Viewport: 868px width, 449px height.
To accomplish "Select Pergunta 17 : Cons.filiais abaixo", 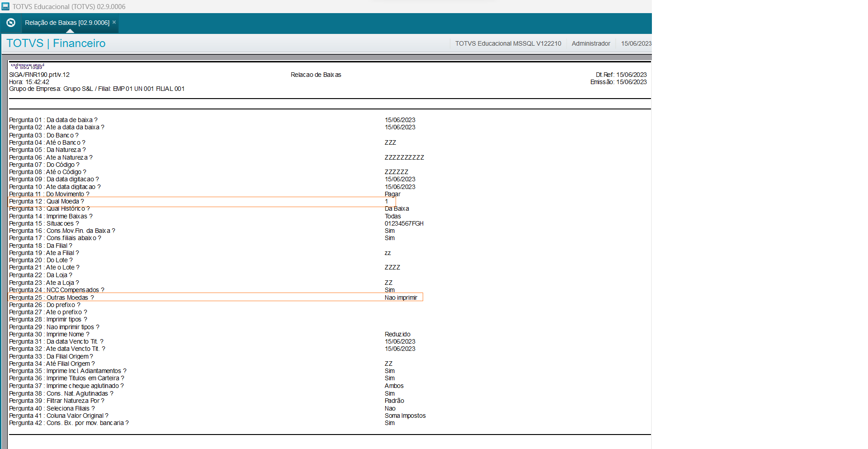I will (55, 238).
